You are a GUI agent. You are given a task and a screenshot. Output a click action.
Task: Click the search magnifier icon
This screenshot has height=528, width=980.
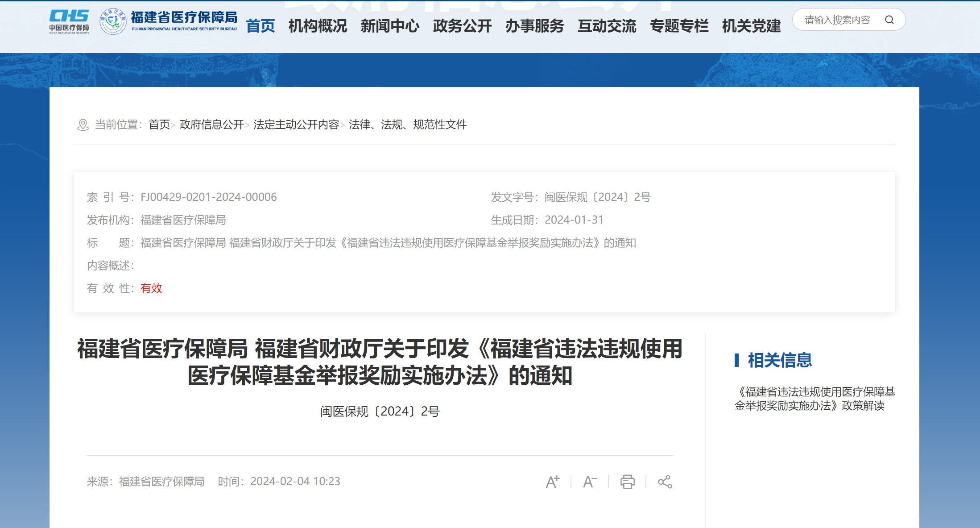tap(889, 20)
